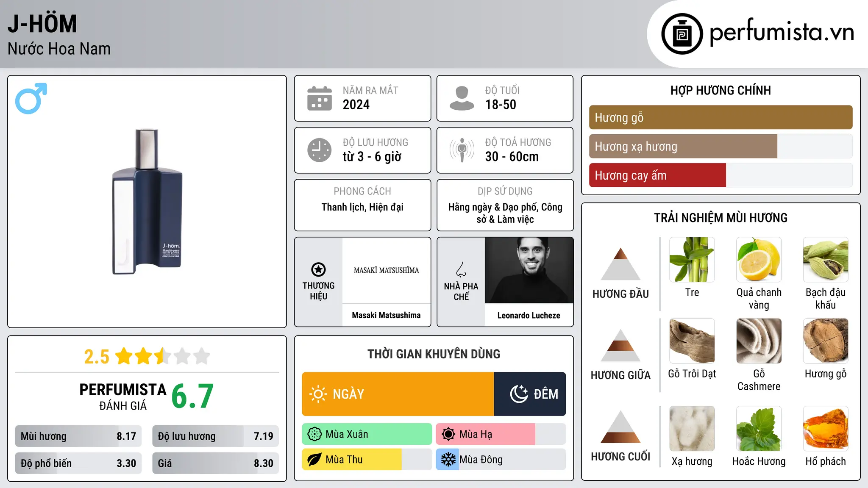The width and height of the screenshot is (868, 488).
Task: Open the Xạ hương musk image
Action: (x=692, y=429)
